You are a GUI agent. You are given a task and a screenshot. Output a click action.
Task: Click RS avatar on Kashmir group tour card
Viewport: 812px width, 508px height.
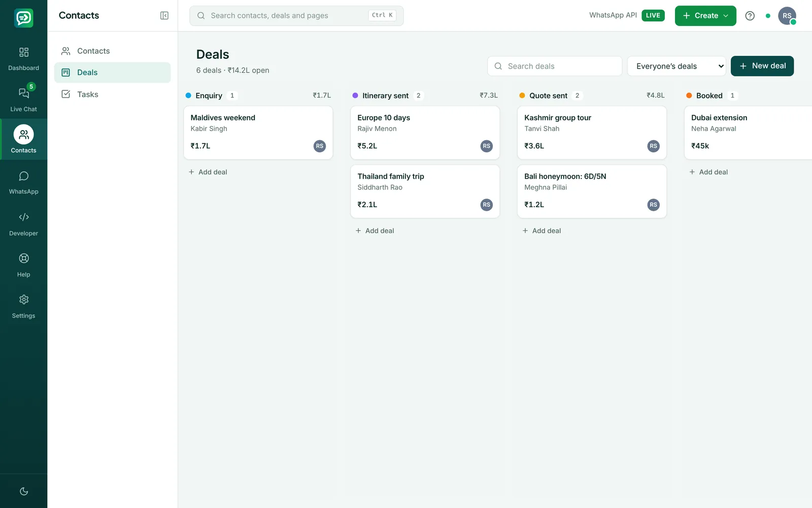[653, 146]
